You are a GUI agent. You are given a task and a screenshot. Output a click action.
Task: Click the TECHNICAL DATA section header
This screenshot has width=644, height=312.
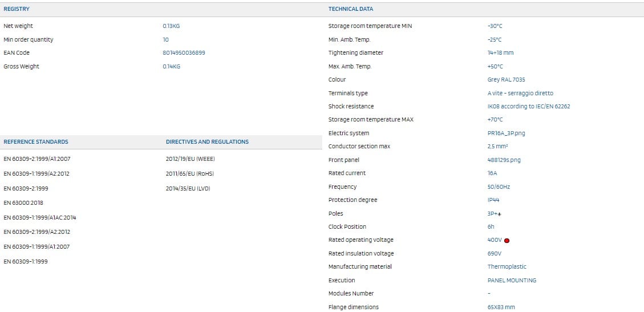pyautogui.click(x=351, y=9)
